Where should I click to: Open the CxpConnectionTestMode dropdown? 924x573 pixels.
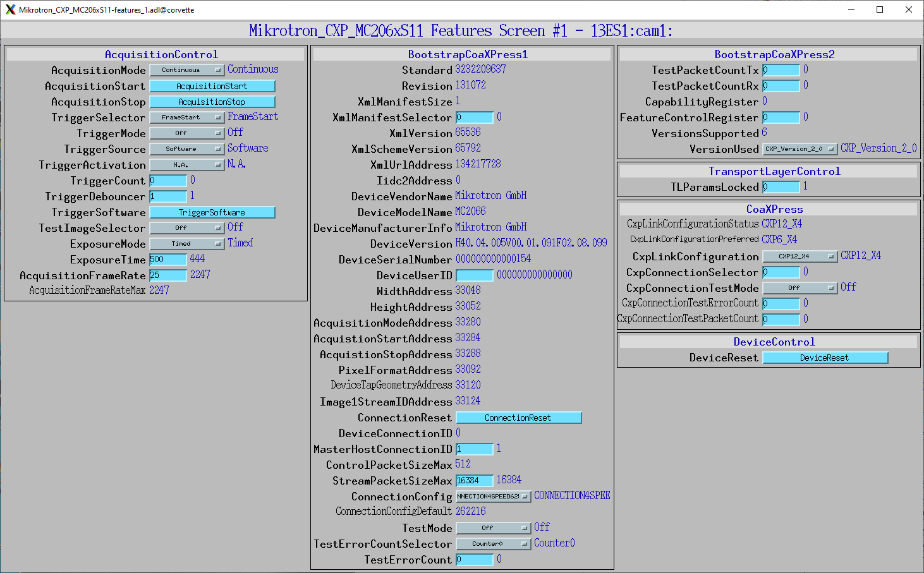click(800, 288)
